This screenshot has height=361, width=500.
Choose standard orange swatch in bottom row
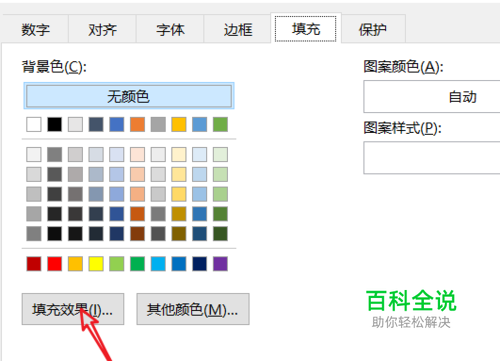point(75,264)
